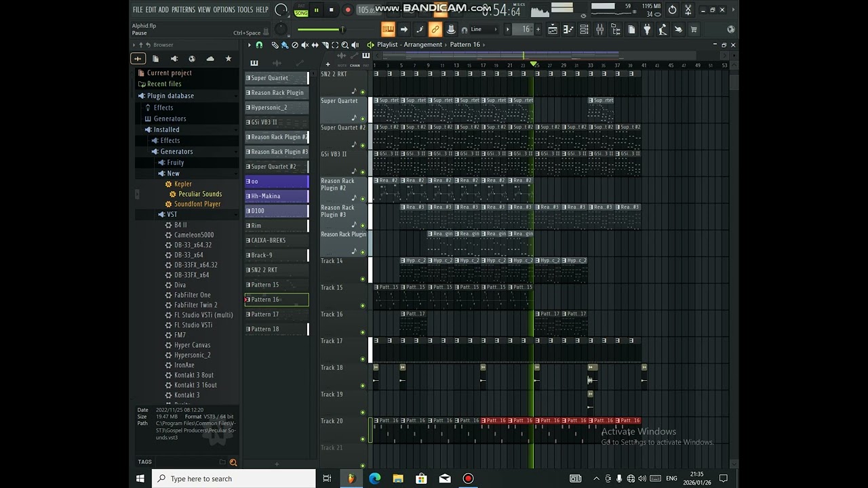Click the browser globe online tab icon
868x488 pixels.
click(192, 59)
